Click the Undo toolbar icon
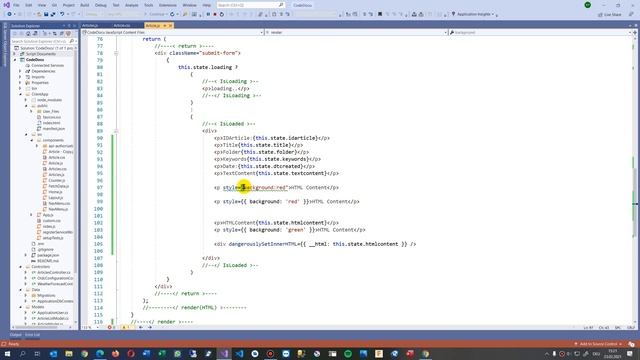This screenshot has width=640, height=360. point(62,14)
